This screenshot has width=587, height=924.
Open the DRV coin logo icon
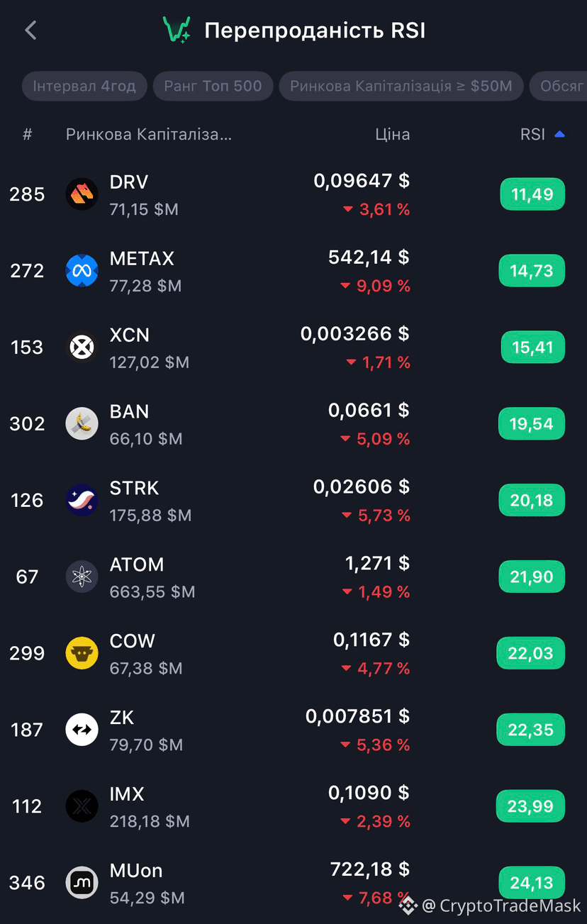pos(82,194)
